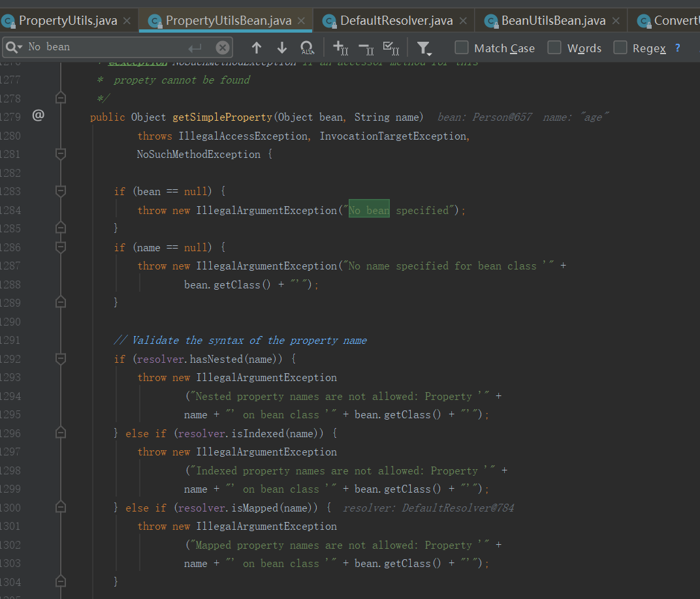This screenshot has width=700, height=599.
Task: Go to next search occurrence arrow
Action: (282, 48)
